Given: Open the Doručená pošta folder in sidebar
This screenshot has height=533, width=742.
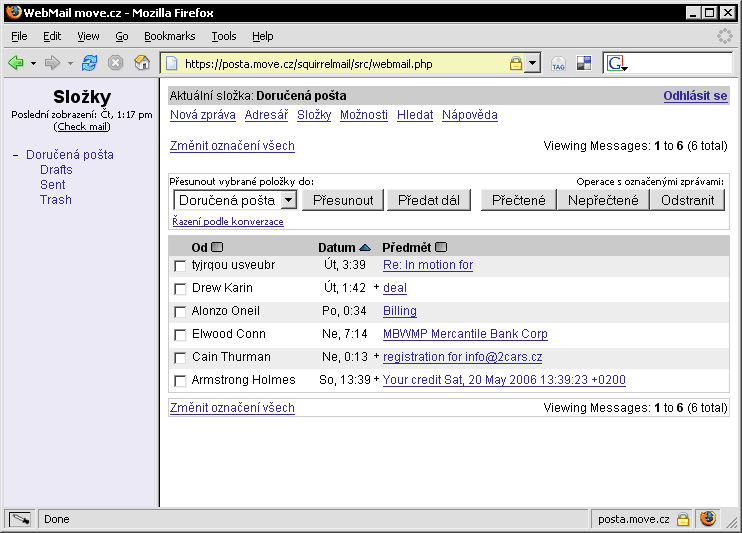Looking at the screenshot, I should point(70,155).
